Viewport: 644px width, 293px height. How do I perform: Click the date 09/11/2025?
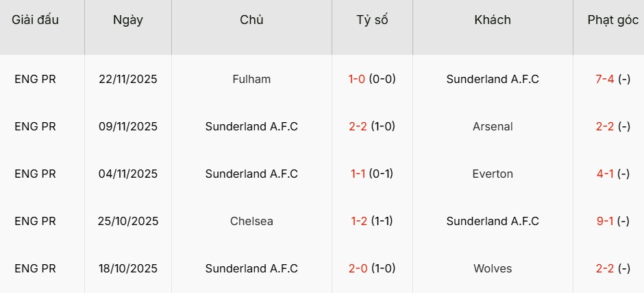click(128, 126)
